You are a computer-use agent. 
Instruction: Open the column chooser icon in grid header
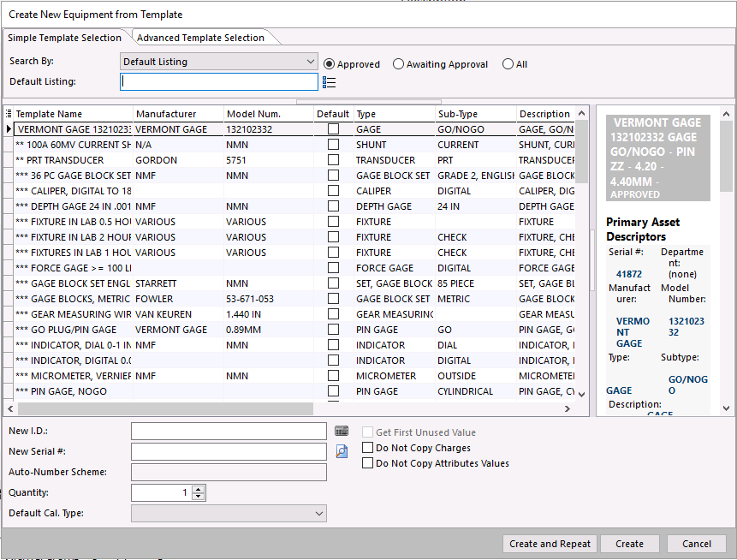(x=9, y=114)
